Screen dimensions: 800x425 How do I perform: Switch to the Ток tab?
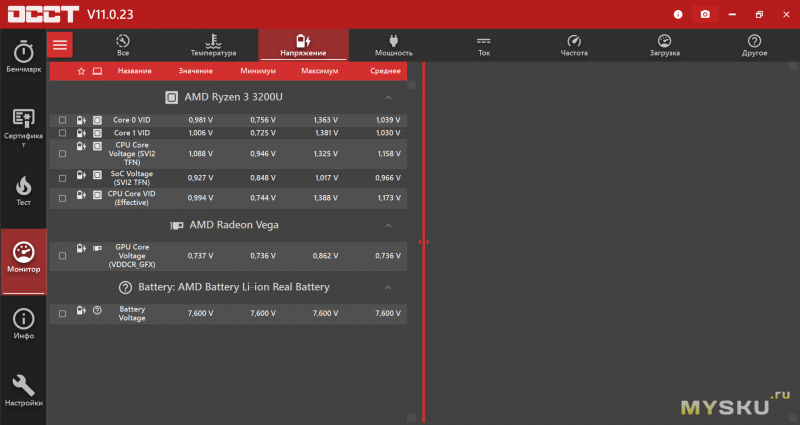(x=484, y=45)
